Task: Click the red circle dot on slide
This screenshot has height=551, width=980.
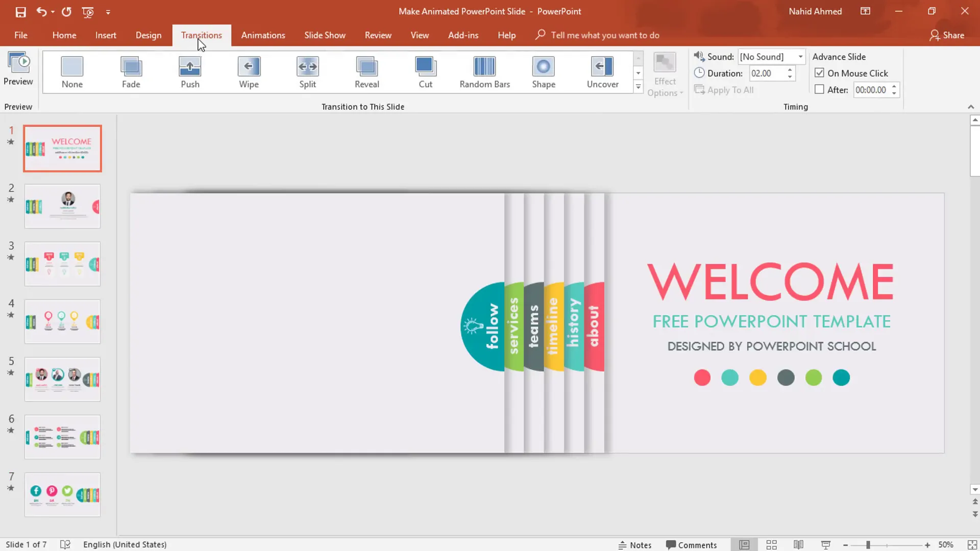Action: 702,378
